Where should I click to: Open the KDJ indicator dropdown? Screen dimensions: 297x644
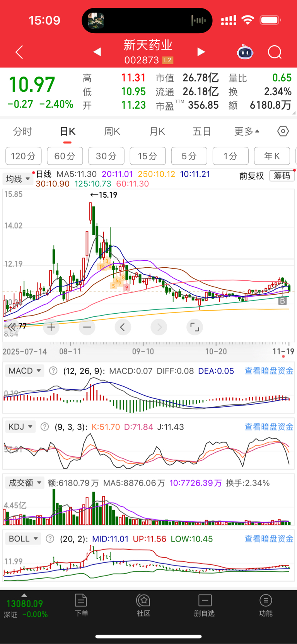click(x=20, y=427)
